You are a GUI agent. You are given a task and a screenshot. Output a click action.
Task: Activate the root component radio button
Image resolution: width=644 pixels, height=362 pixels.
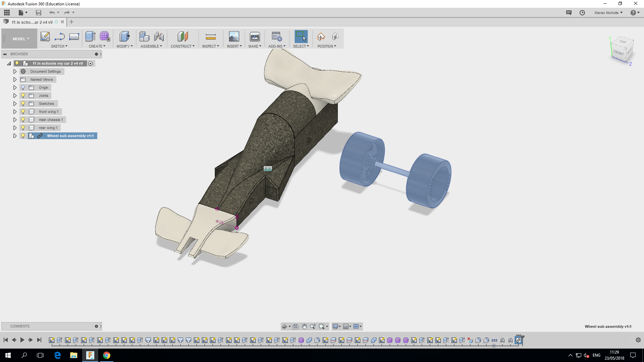(91, 63)
